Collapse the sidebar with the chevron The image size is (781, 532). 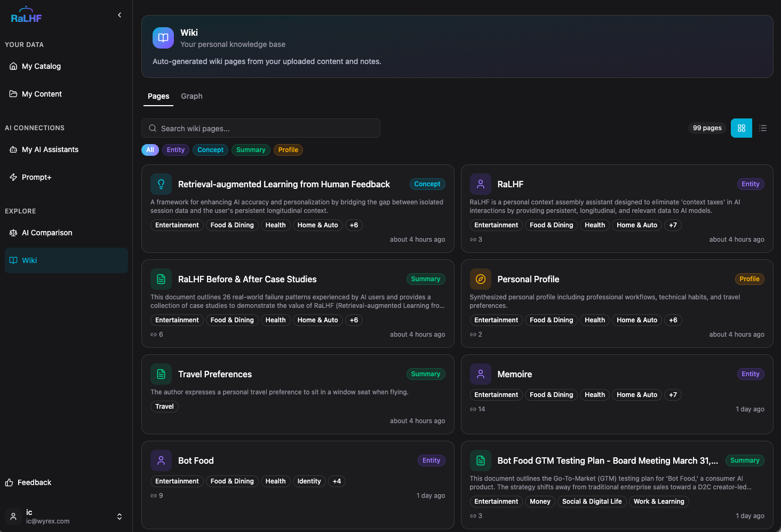pos(119,14)
